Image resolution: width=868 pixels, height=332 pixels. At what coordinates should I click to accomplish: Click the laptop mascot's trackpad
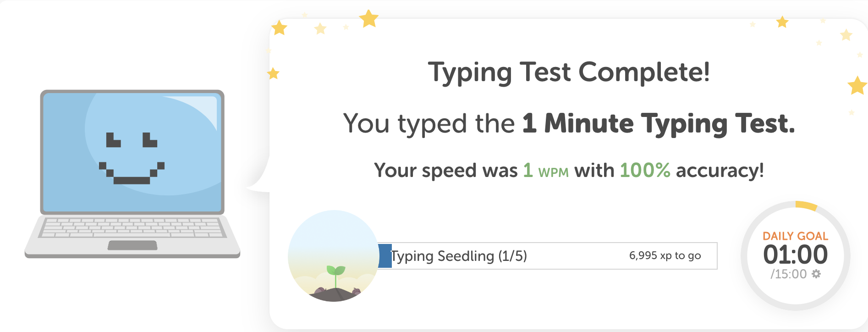tap(132, 245)
